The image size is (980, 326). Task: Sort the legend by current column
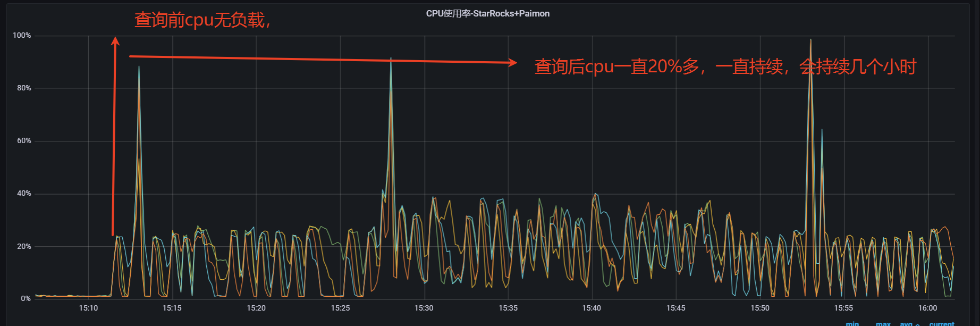click(x=941, y=323)
